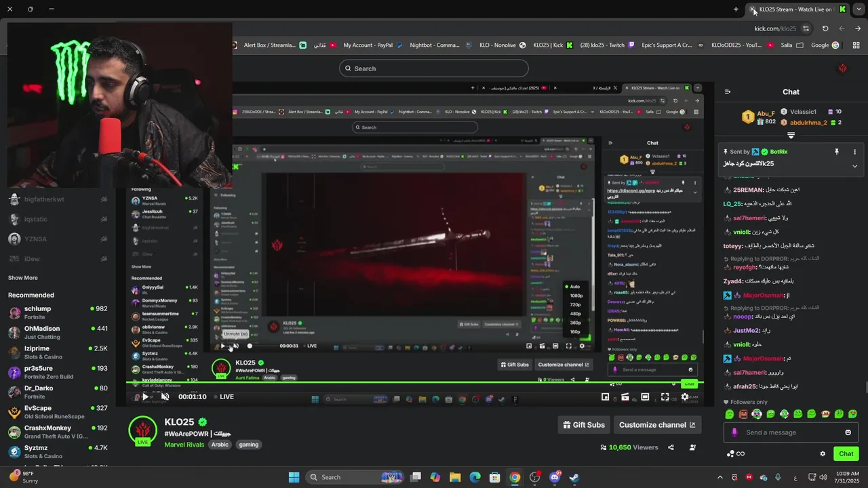
Task: Open picture-in-picture mini player
Action: click(606, 397)
